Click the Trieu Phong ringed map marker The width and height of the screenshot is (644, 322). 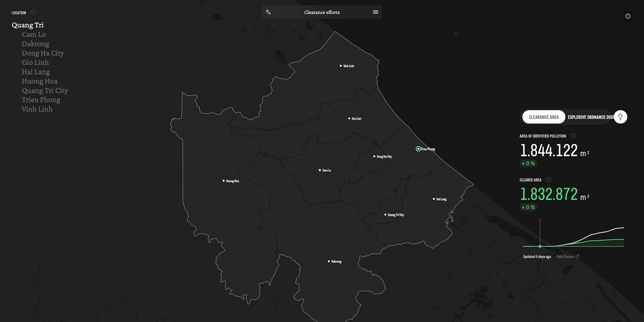click(x=418, y=149)
